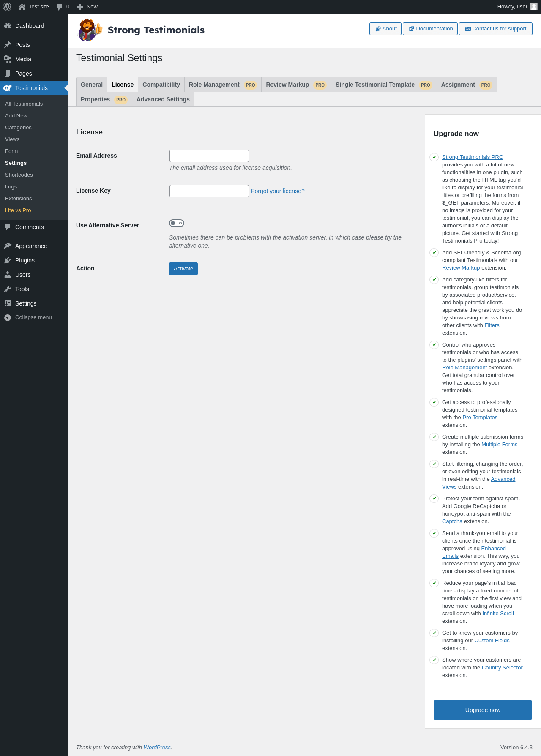This screenshot has height=756, width=541.
Task: Open the Review Markup PRO tab
Action: click(296, 85)
